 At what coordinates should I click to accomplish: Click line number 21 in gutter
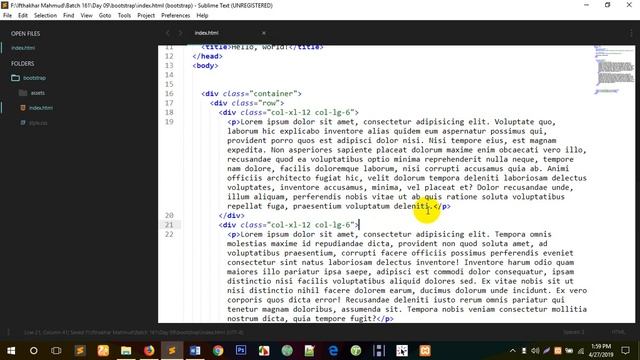coord(169,224)
